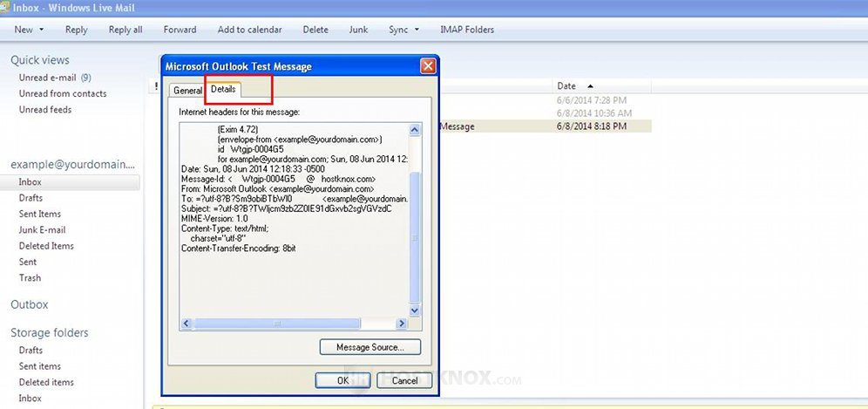Switch to the General tab

point(187,91)
